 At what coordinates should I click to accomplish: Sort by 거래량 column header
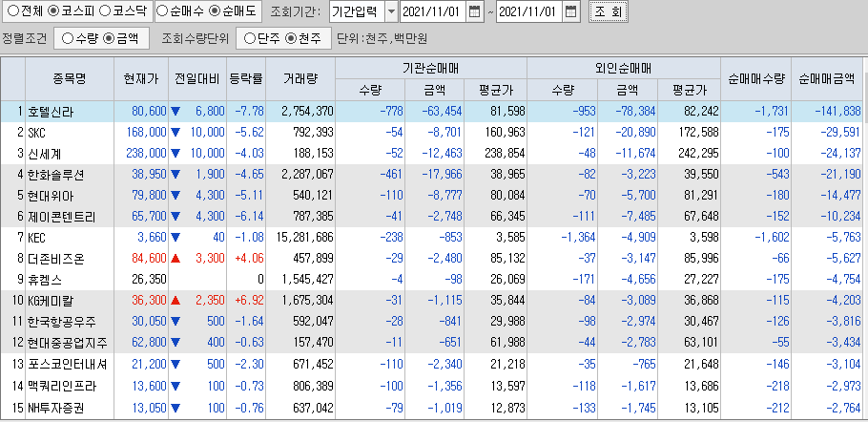(x=300, y=78)
